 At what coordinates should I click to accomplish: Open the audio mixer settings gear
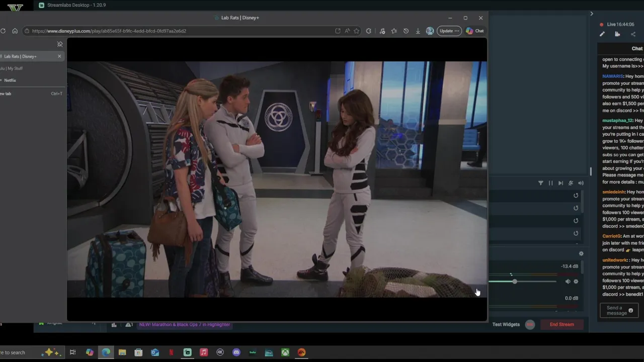[581, 254]
